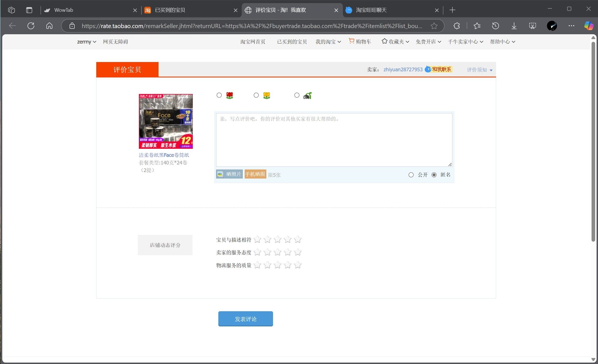This screenshot has width=598, height=364.
Task: Open the 帮助中心 dropdown
Action: (502, 42)
